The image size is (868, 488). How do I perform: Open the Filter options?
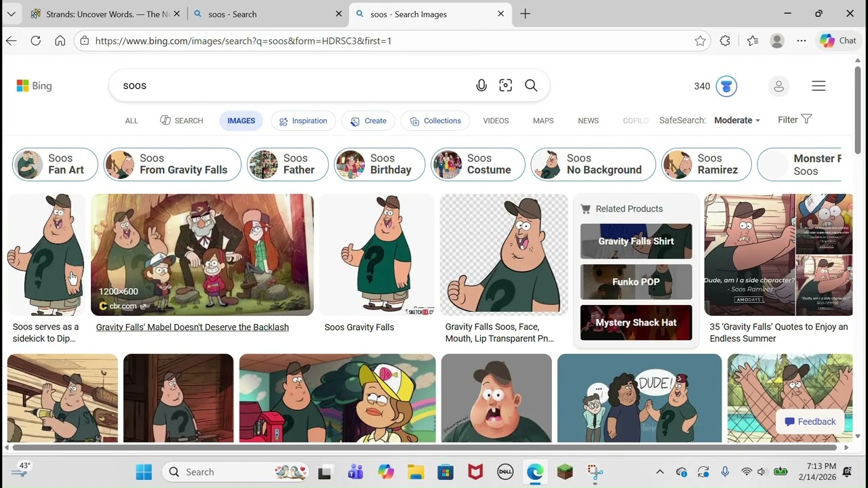point(795,119)
